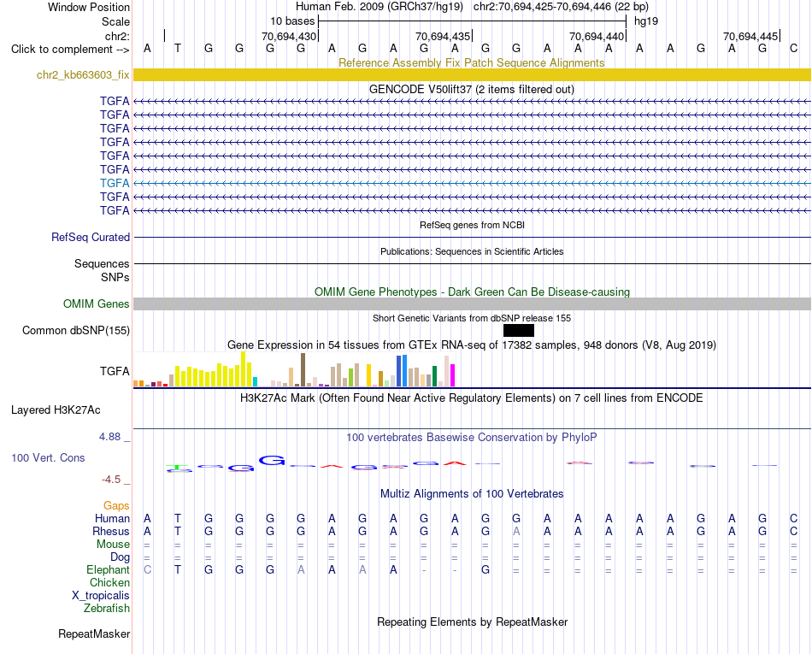
Task: Click the Dog species row label
Action: tap(120, 557)
